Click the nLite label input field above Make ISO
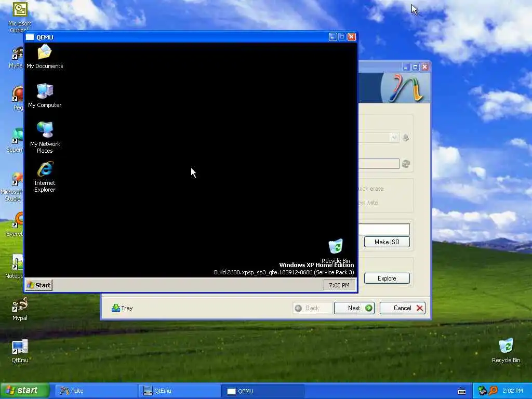 pyautogui.click(x=384, y=229)
